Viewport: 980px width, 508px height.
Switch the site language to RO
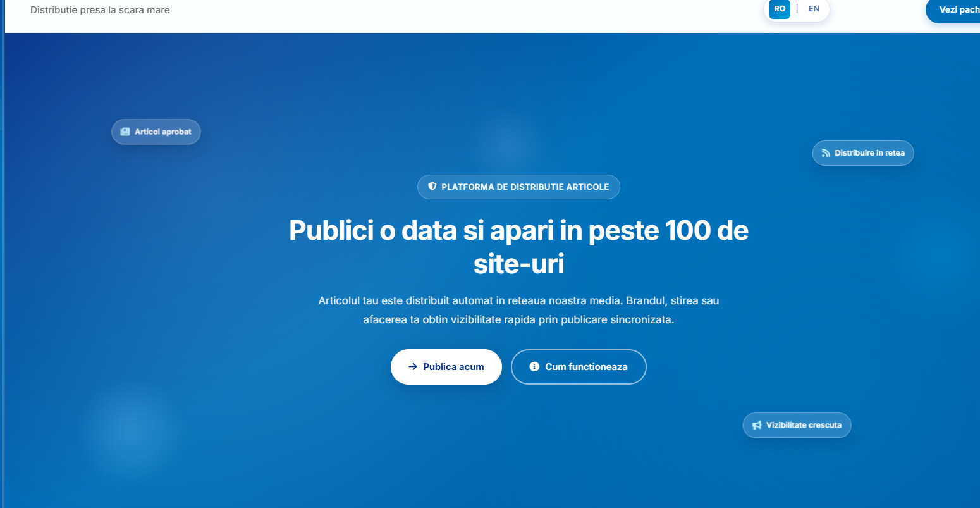(x=780, y=9)
